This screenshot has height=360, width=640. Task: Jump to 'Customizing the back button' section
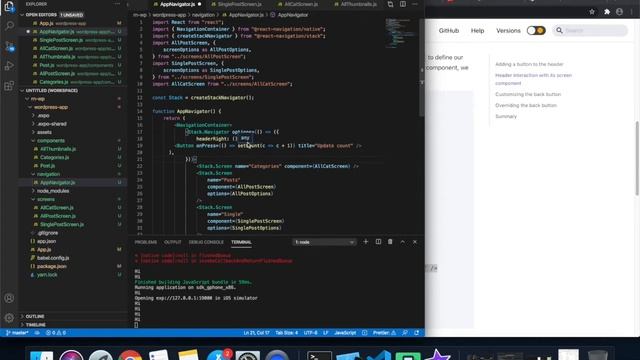(528, 94)
